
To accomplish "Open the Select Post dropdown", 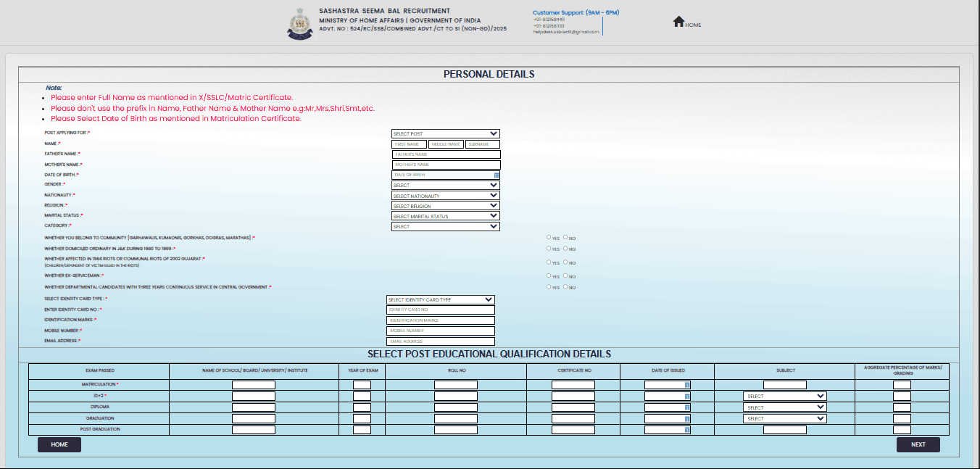I will coord(445,133).
